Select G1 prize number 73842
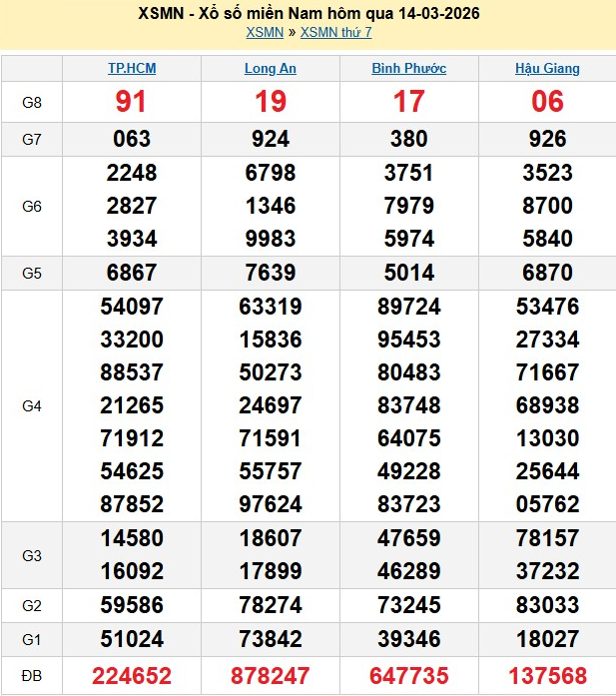 pyautogui.click(x=271, y=639)
